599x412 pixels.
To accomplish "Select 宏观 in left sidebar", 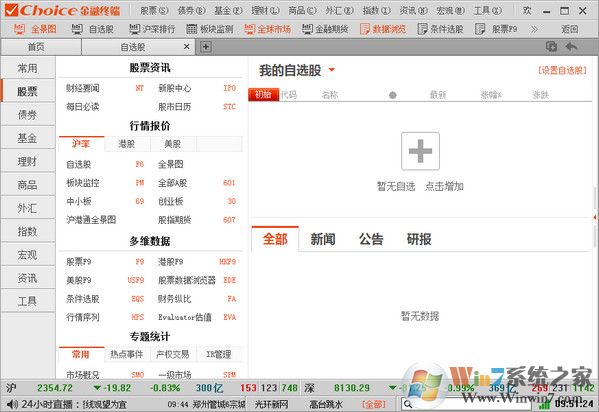I will pyautogui.click(x=28, y=255).
